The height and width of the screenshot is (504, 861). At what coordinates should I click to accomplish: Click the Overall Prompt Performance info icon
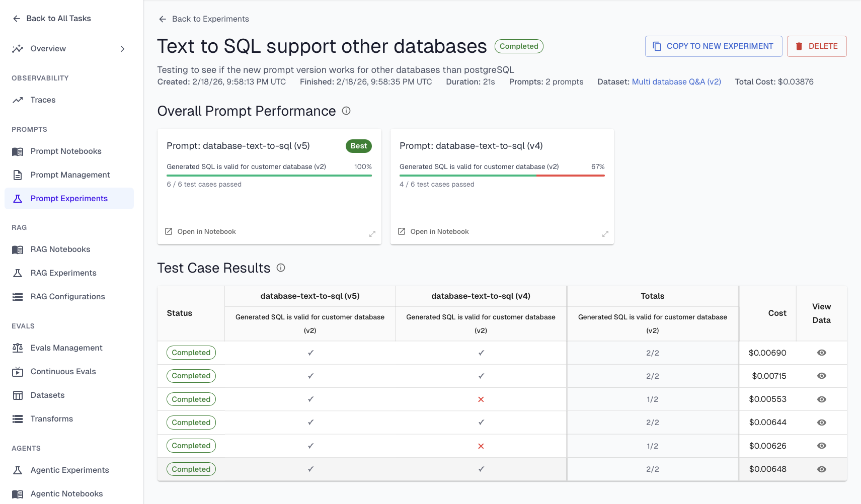click(x=346, y=111)
